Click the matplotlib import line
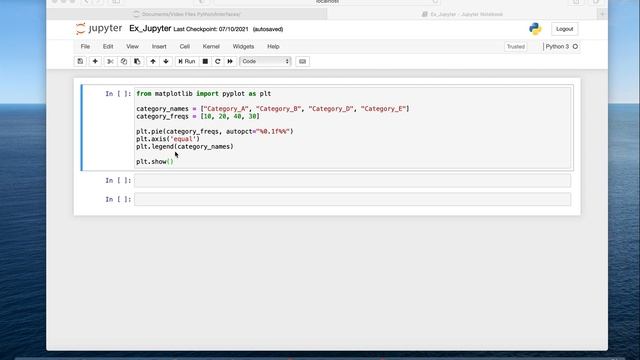 click(203, 94)
